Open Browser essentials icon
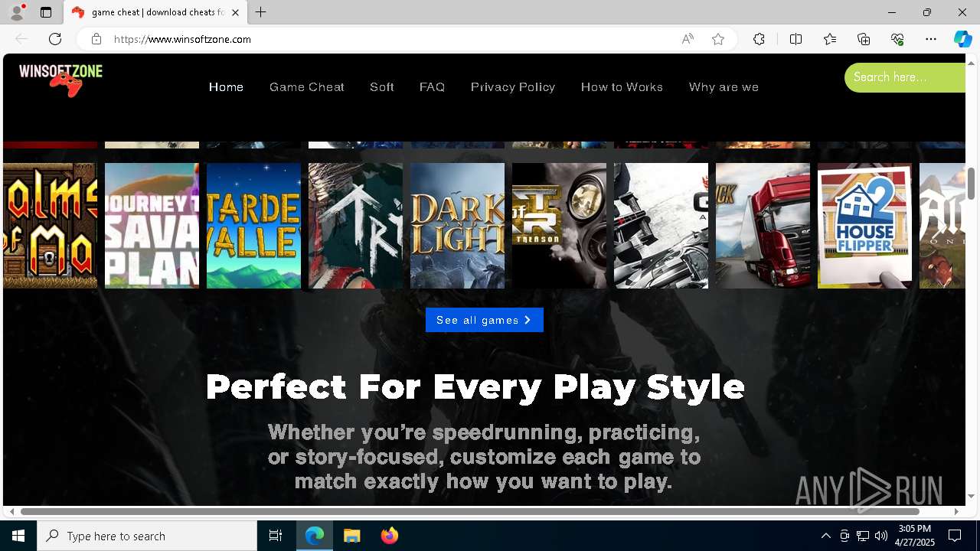This screenshot has height=551, width=980. [x=897, y=39]
